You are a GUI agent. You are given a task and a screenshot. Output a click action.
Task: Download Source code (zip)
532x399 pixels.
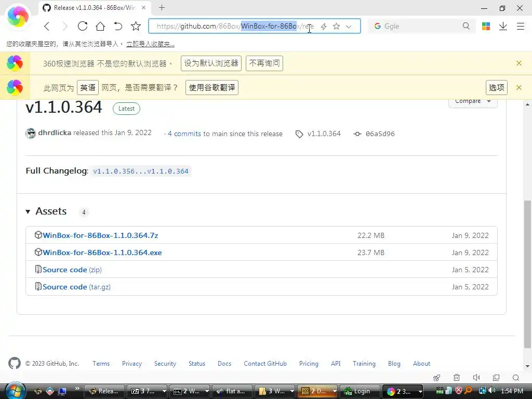[x=72, y=270]
